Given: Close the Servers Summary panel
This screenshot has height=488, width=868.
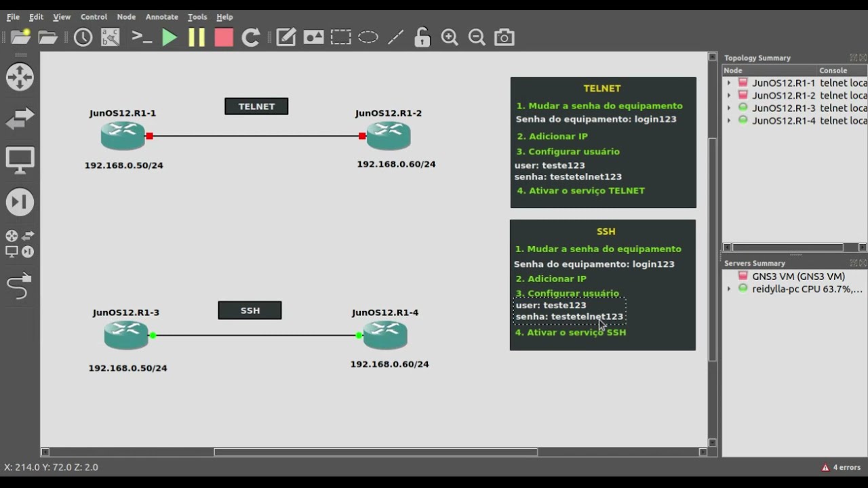Looking at the screenshot, I should [x=863, y=263].
